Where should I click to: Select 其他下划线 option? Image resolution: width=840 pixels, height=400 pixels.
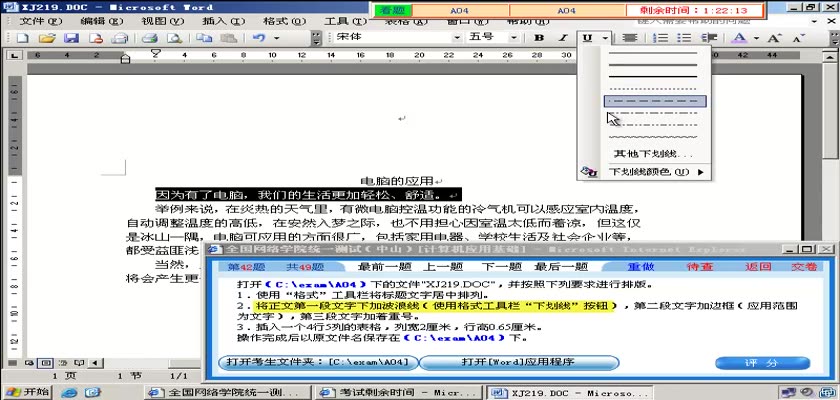click(x=655, y=154)
